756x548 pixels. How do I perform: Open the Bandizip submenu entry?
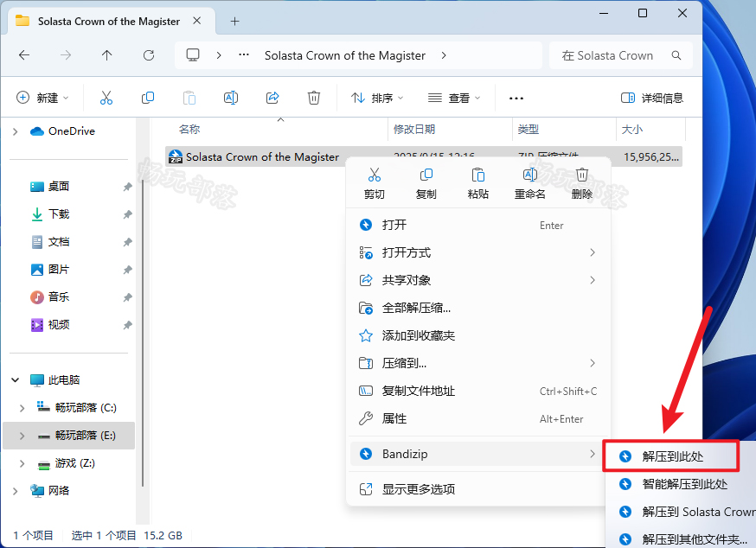(478, 454)
